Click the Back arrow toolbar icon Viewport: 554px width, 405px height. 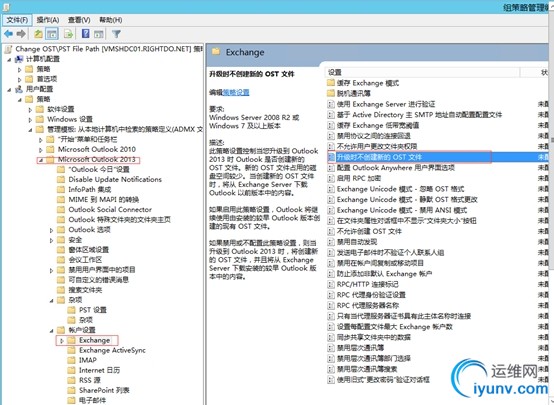8,34
